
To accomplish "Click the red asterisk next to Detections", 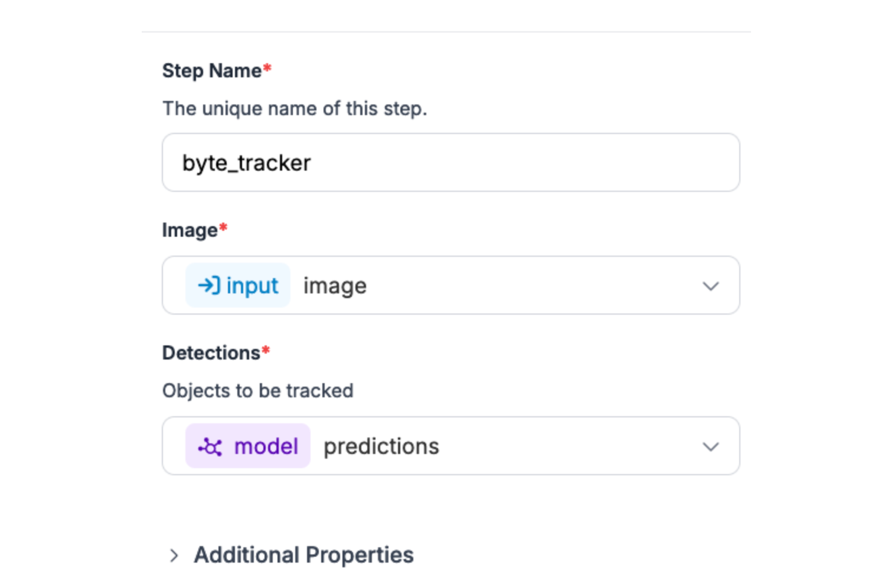I will click(266, 351).
